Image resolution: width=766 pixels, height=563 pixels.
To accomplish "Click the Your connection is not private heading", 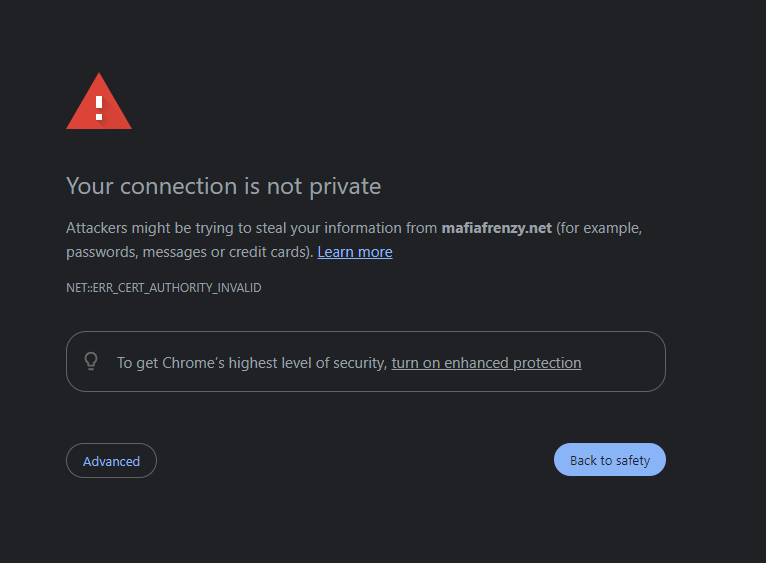I will tap(223, 186).
